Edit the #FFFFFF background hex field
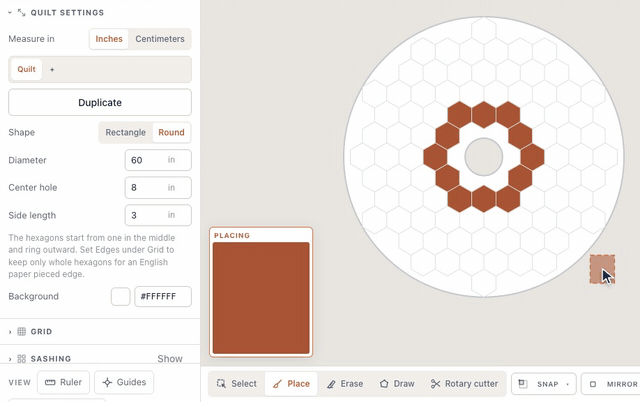This screenshot has width=640, height=402. click(163, 296)
